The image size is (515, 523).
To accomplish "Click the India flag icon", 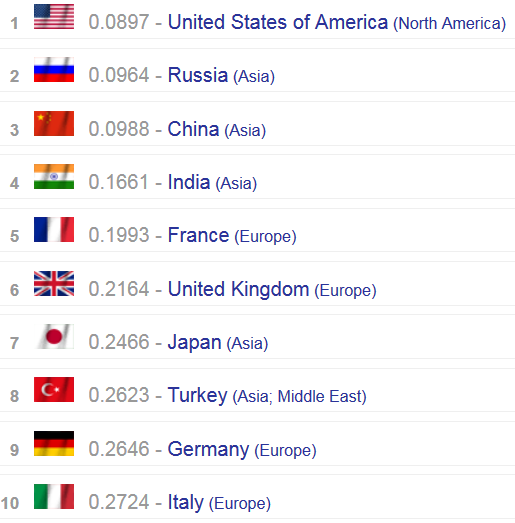I will click(54, 176).
